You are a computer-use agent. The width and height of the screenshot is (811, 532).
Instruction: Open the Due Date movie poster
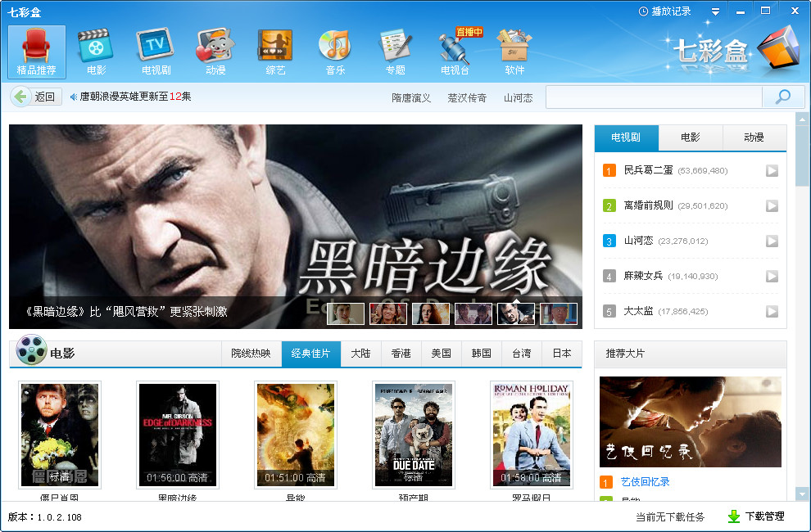413,435
